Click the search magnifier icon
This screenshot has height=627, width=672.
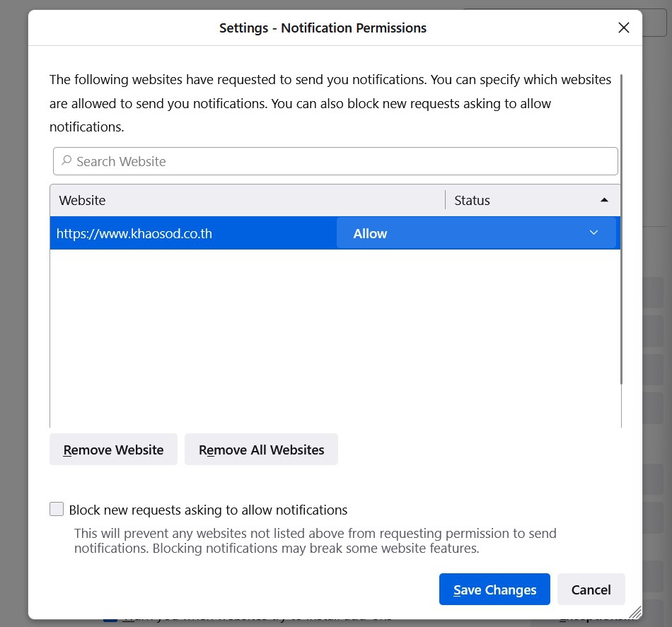tap(66, 161)
